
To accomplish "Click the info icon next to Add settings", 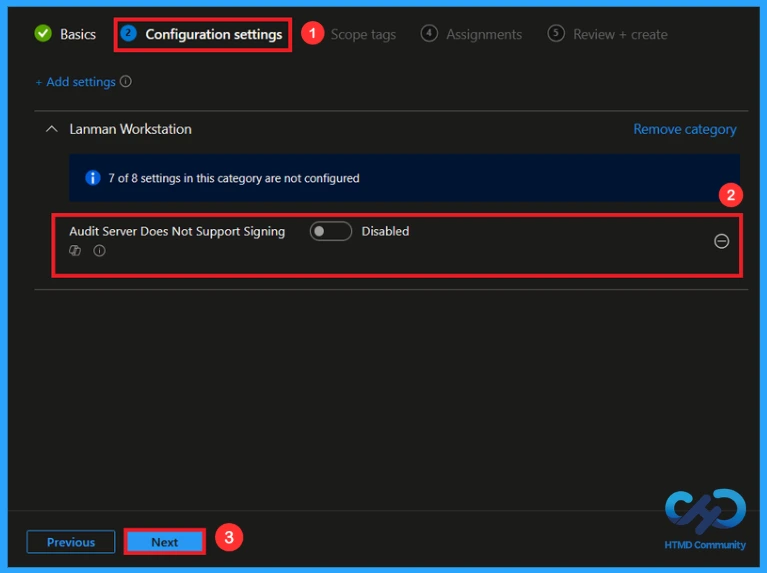I will 126,81.
